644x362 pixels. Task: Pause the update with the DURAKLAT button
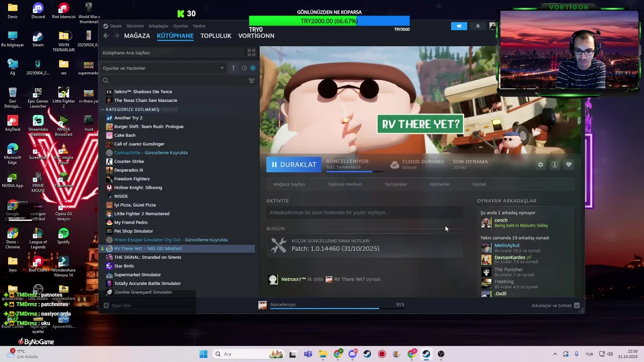point(294,164)
